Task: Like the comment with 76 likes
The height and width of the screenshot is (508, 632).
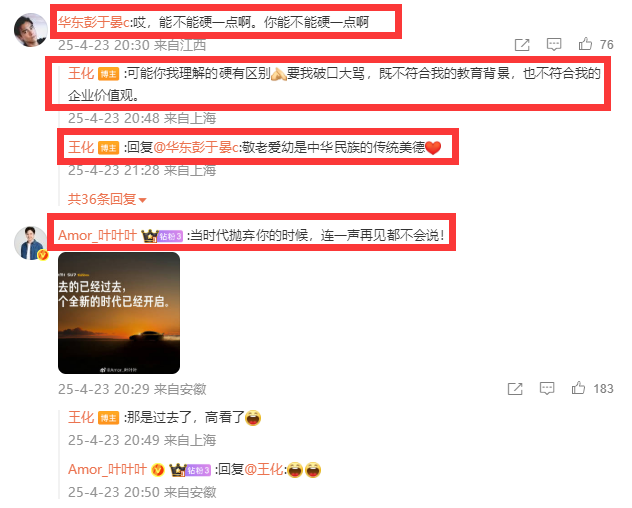Action: click(585, 44)
